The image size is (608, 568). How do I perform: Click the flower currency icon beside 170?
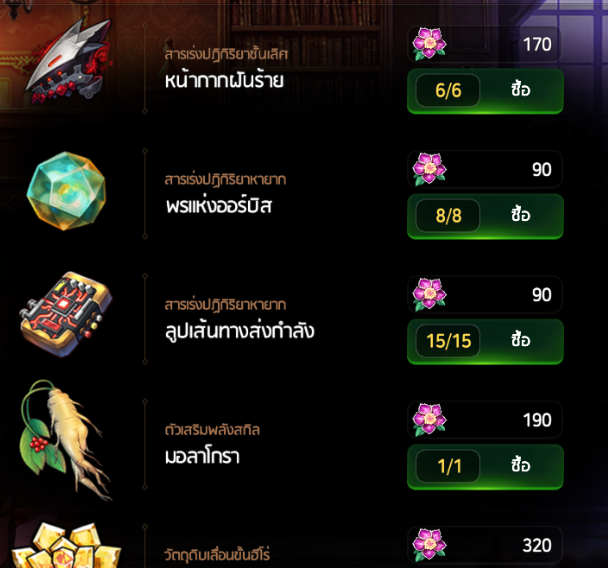[429, 44]
